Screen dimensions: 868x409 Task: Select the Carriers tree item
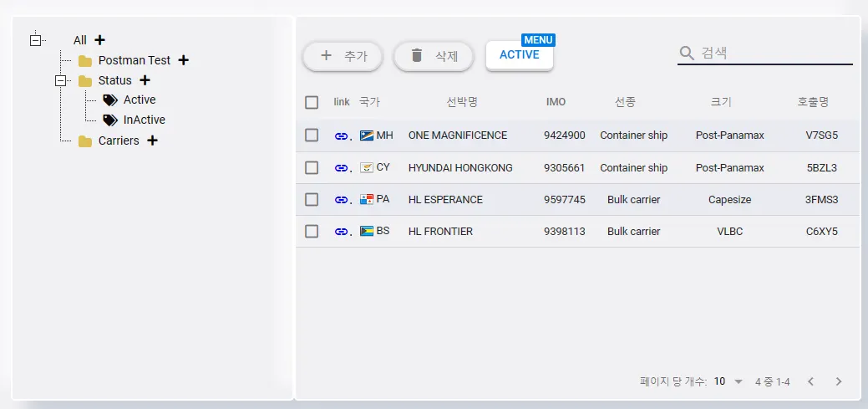[x=119, y=141]
